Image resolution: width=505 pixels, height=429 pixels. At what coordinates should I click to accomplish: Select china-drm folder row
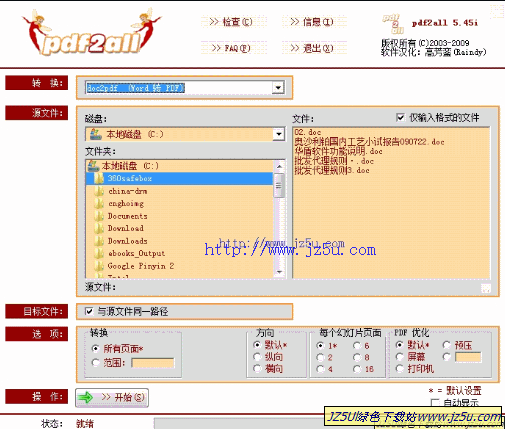180,191
